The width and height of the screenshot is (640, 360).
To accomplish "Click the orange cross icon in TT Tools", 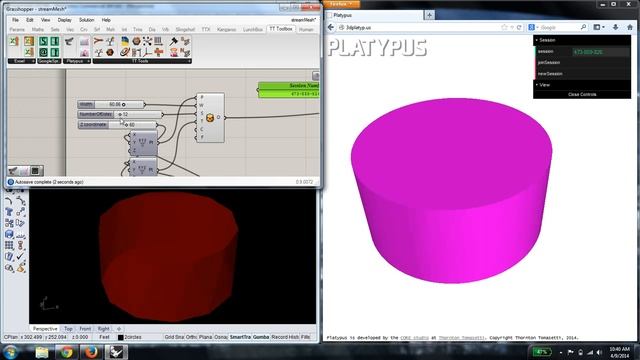I will click(x=158, y=52).
